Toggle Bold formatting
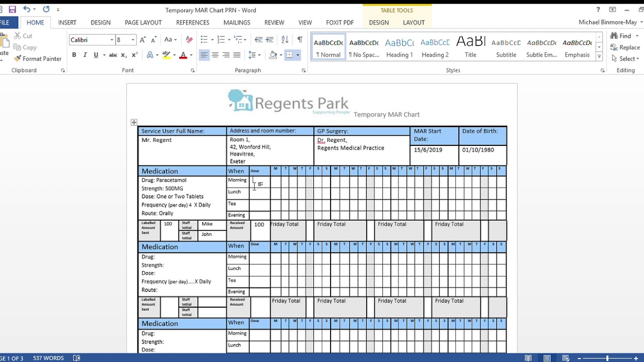The width and height of the screenshot is (644, 362). coord(74,55)
